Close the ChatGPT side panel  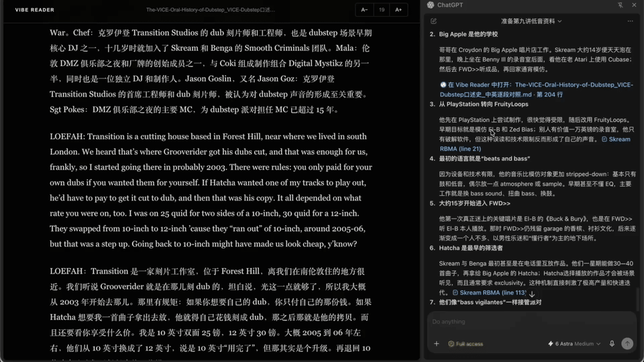634,5
